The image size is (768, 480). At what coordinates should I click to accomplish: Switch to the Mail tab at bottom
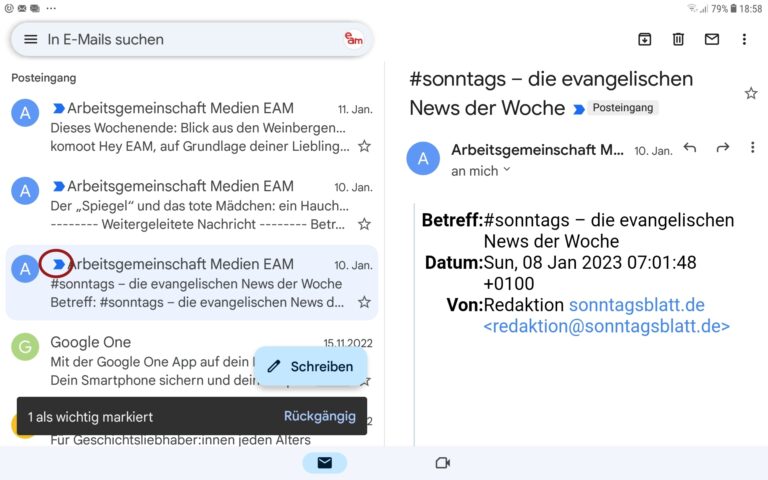[324, 462]
